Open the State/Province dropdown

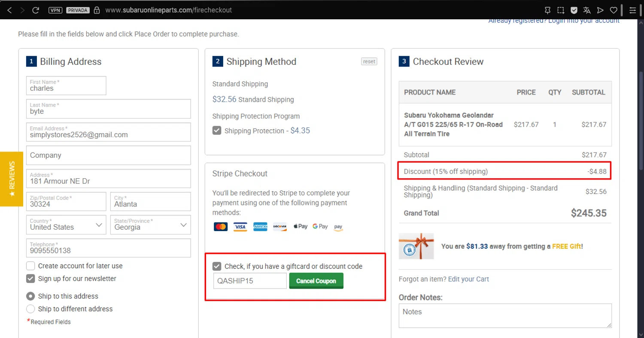pyautogui.click(x=151, y=225)
